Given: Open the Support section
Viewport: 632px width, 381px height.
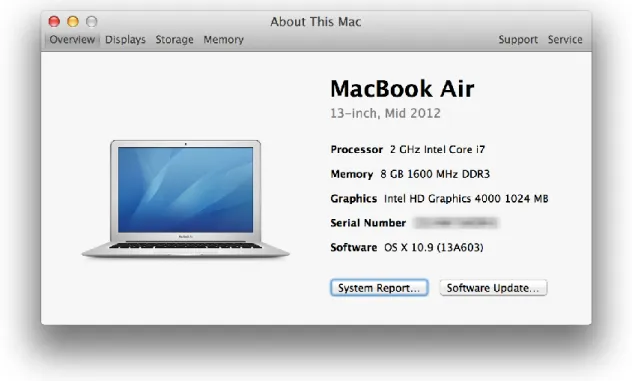Looking at the screenshot, I should point(518,40).
